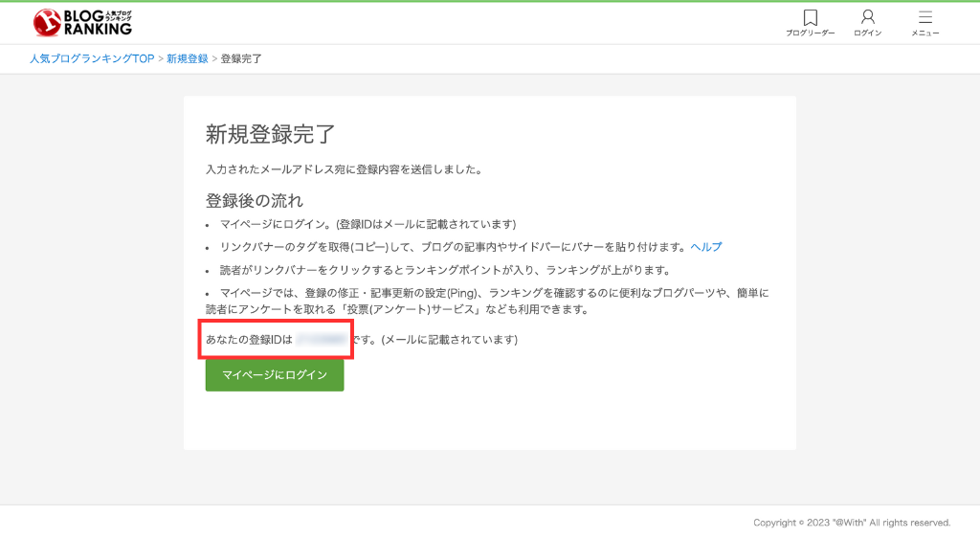Click the マイページでは、登録の修正 bullet text
This screenshot has height=537, width=980.
[487, 301]
